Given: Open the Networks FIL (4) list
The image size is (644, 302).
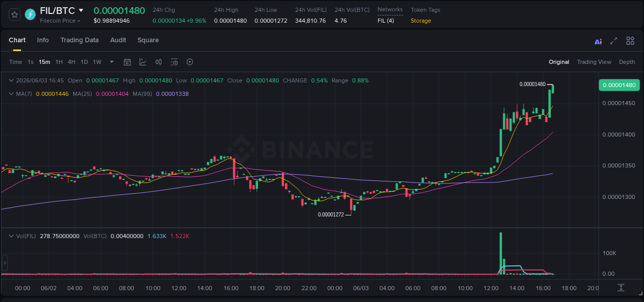Looking at the screenshot, I should pos(386,21).
